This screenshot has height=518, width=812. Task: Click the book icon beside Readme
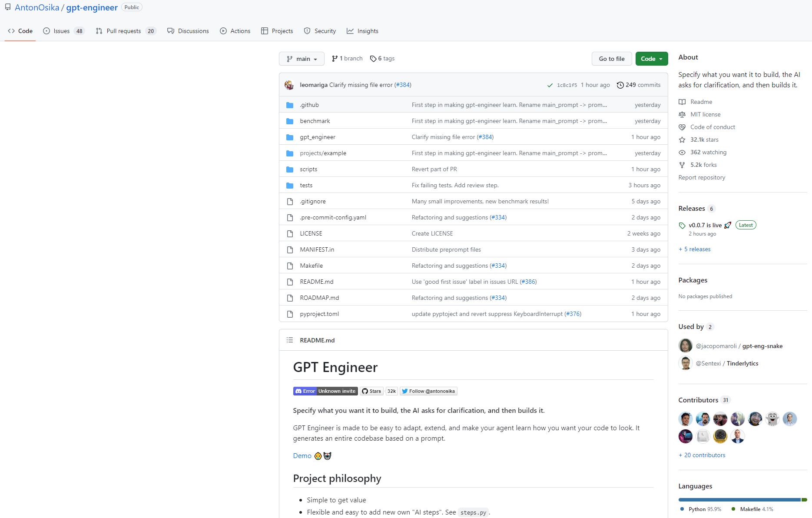(682, 102)
